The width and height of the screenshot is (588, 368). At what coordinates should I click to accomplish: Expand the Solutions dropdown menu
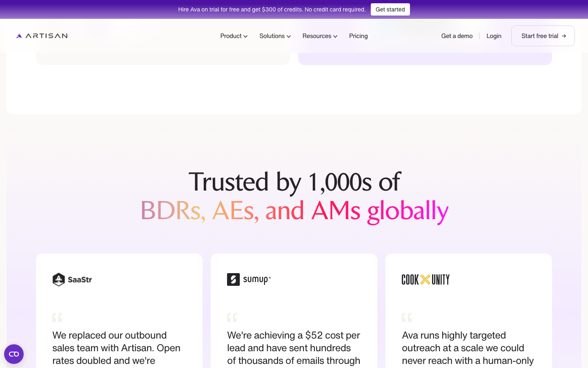(275, 36)
